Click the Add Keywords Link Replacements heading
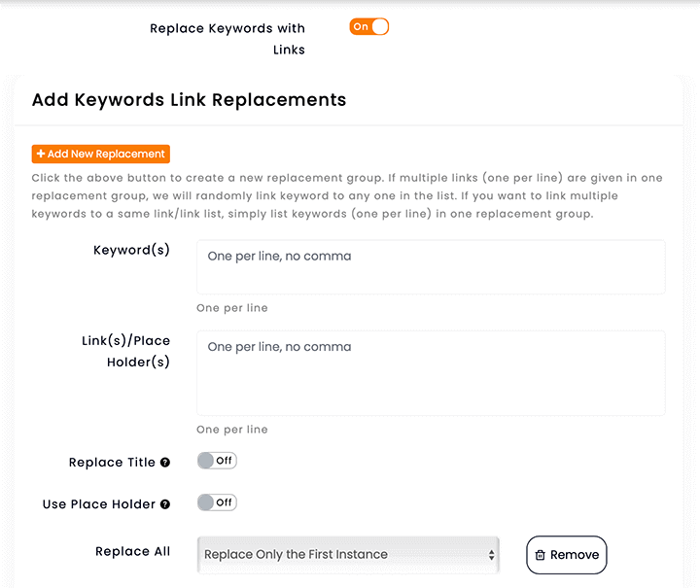The width and height of the screenshot is (700, 588). [x=189, y=99]
